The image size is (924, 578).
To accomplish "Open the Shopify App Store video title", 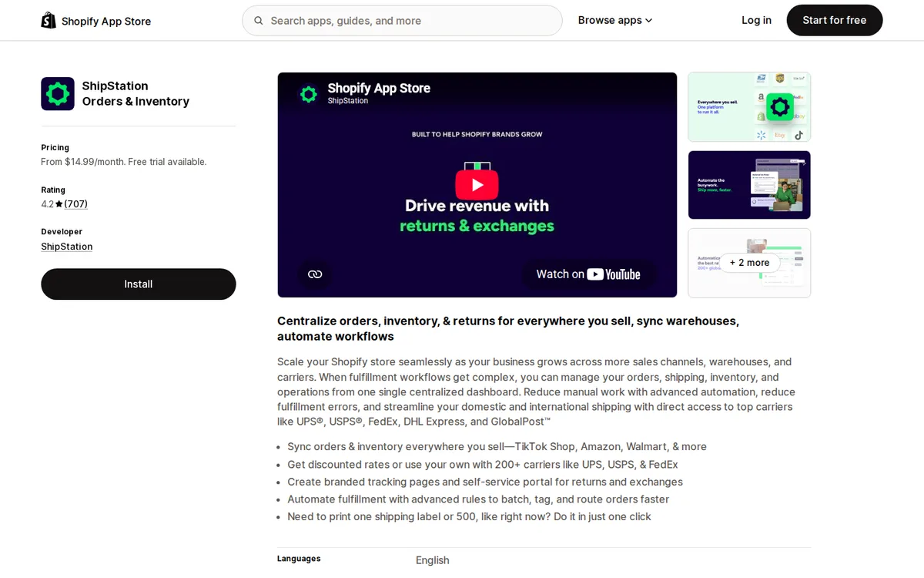I will coord(379,89).
